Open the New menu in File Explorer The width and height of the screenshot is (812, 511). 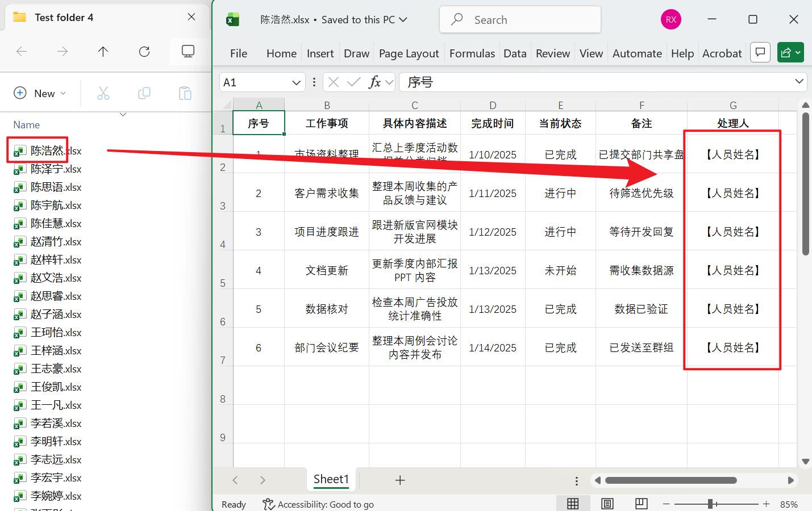tap(40, 93)
